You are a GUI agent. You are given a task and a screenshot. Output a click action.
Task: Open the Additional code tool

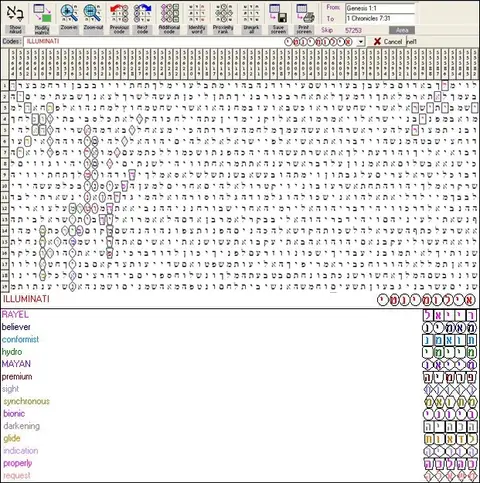(x=169, y=13)
